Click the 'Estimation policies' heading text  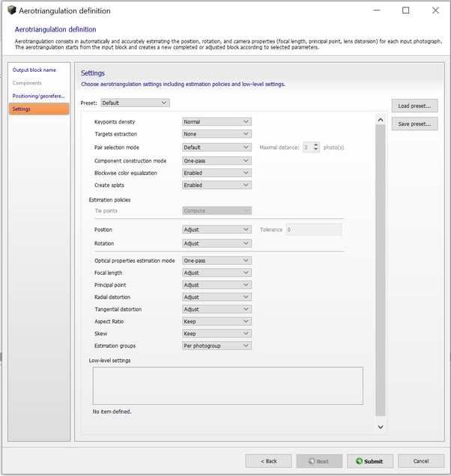(109, 200)
